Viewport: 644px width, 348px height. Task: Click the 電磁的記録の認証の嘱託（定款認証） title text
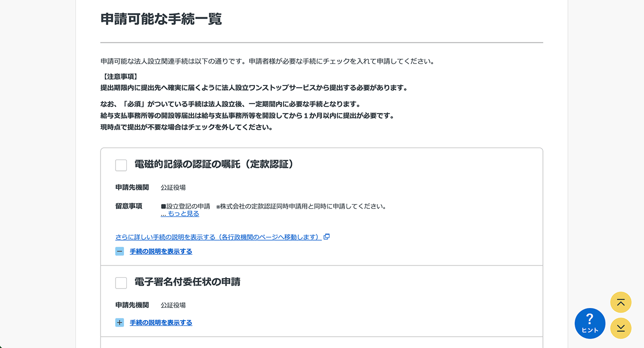click(215, 164)
